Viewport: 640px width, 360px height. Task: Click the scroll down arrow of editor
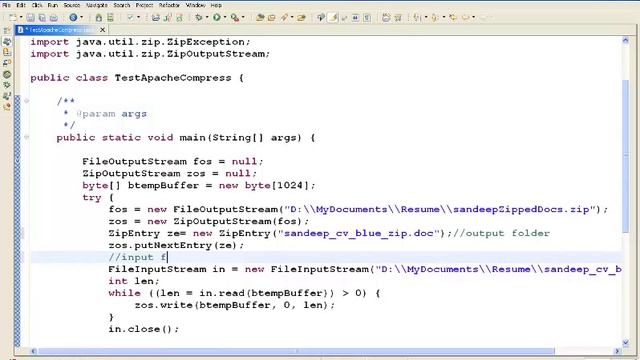(x=625, y=342)
